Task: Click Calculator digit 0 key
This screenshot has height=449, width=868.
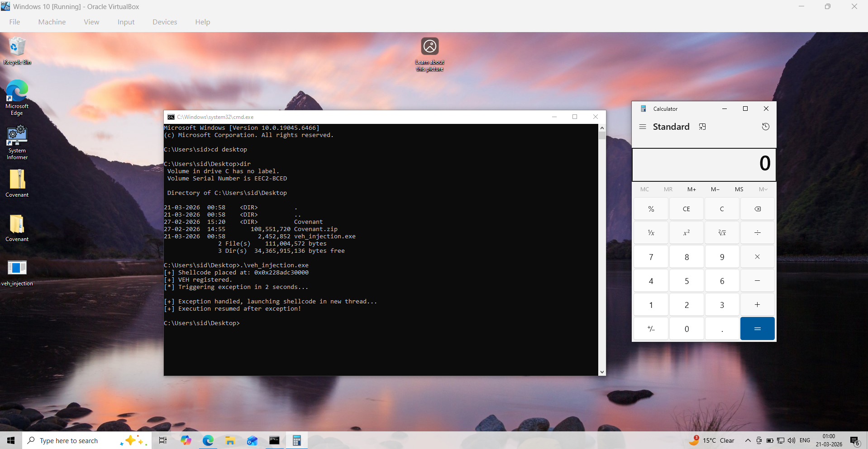Action: [x=687, y=329]
